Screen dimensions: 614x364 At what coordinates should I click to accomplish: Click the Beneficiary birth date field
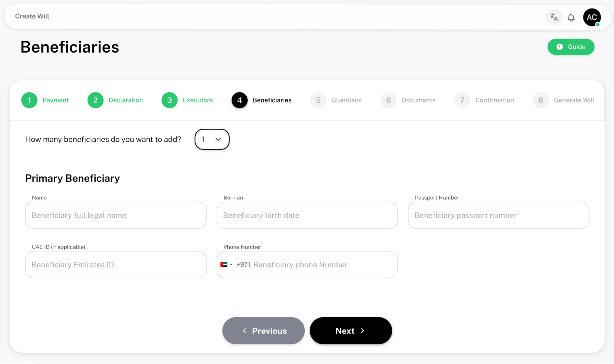coord(307,215)
